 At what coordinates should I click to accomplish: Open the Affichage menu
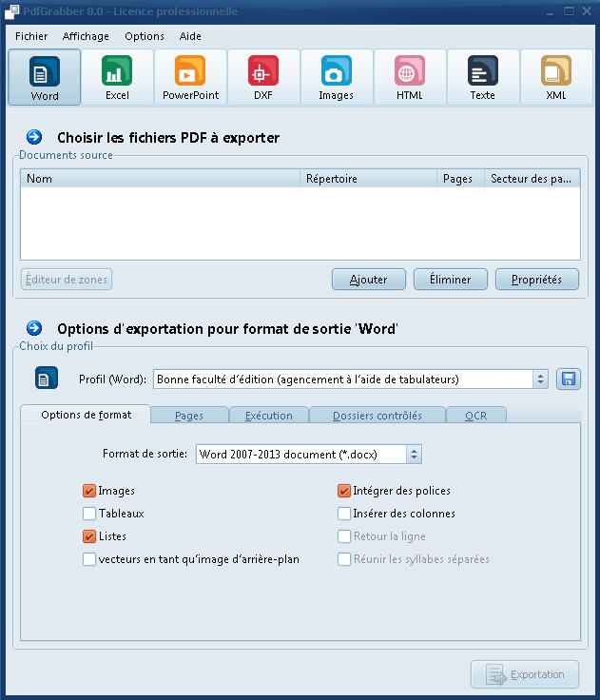click(x=86, y=36)
